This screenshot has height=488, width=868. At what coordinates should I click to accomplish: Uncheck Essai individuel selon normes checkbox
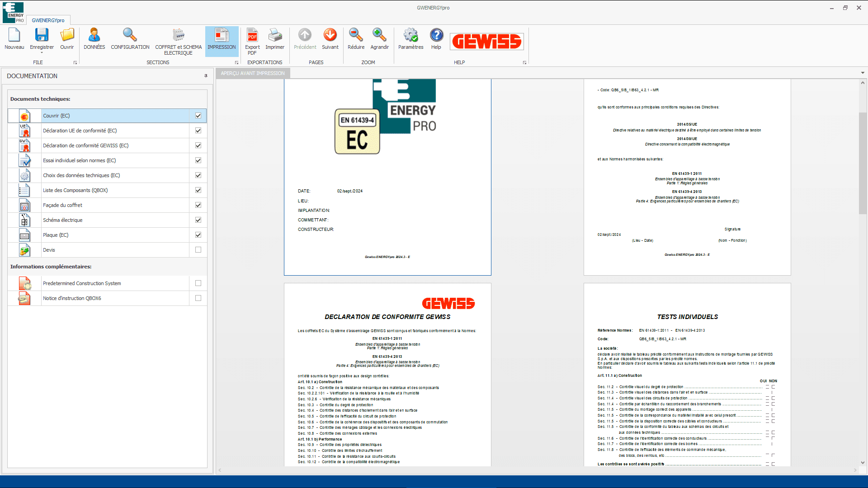[x=198, y=160]
